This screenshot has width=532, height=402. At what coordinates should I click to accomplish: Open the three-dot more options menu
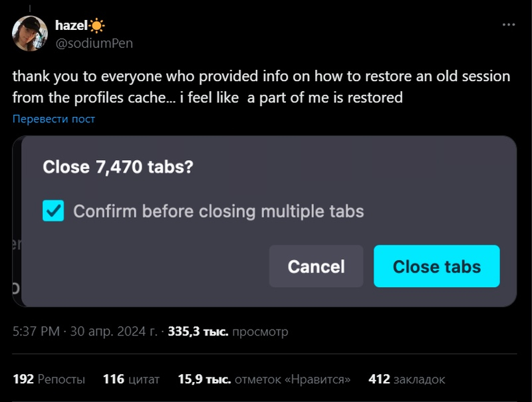coord(508,25)
